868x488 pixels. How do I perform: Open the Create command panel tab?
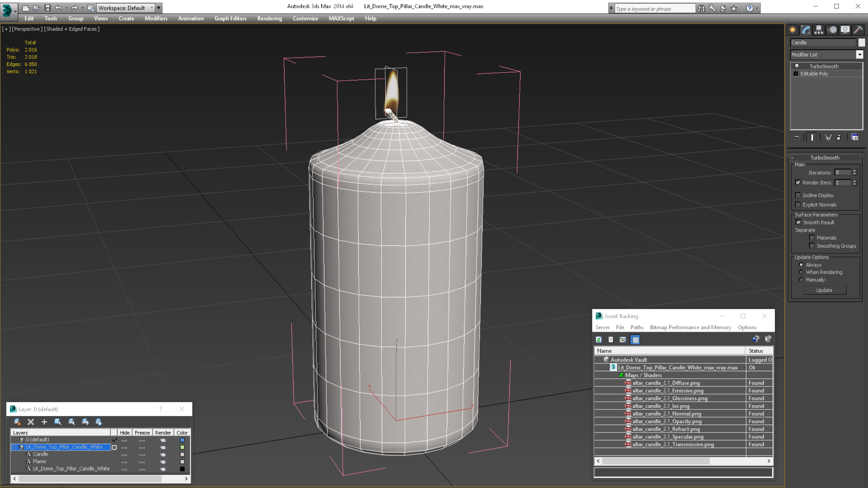(x=793, y=30)
